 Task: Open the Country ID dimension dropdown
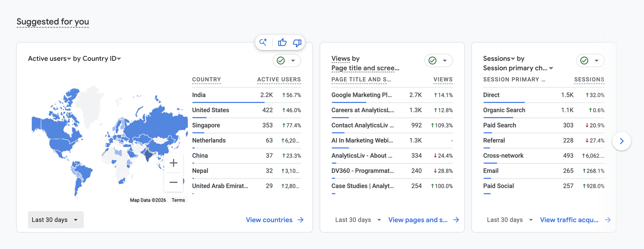[x=102, y=59]
